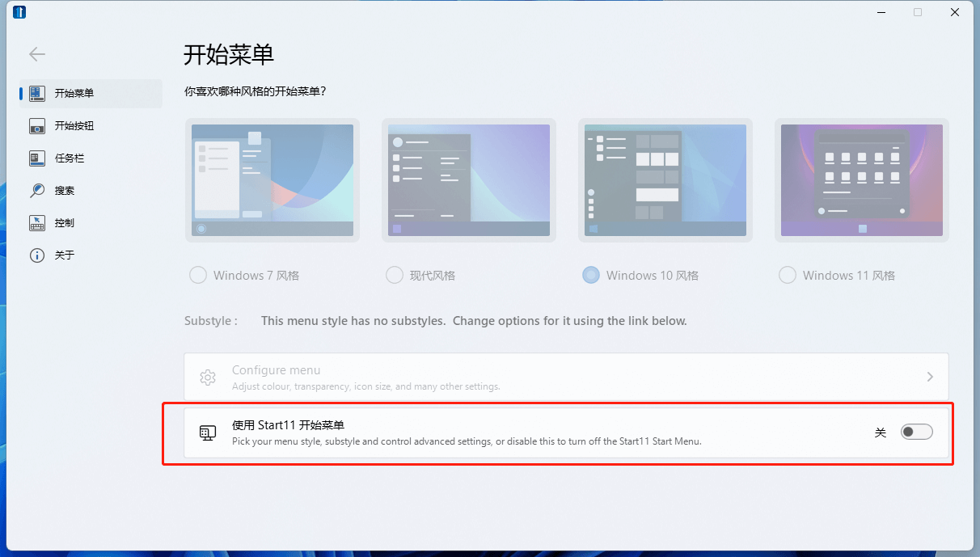Click the chevron on the Configure menu row
Screen dimensions: 980x557
929,377
